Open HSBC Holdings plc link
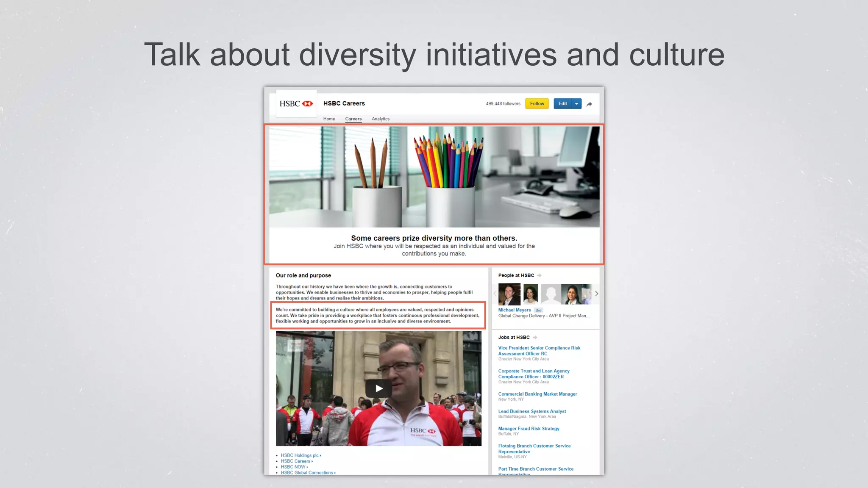This screenshot has height=488, width=868. point(301,455)
